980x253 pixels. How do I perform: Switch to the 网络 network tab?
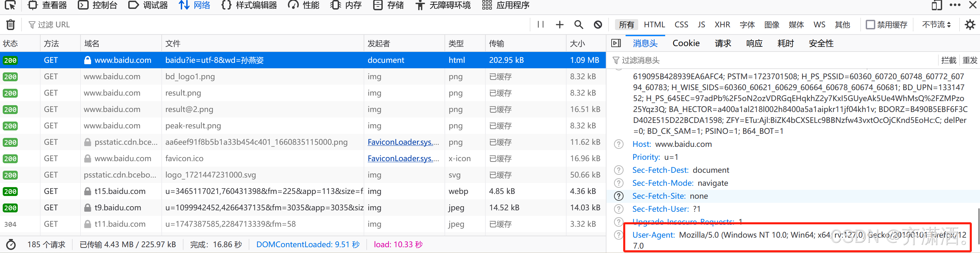[x=194, y=5]
